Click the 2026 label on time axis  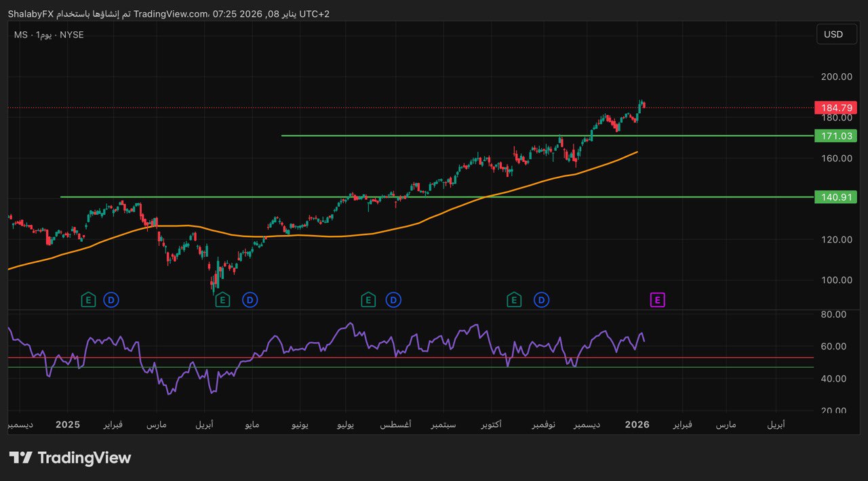click(x=637, y=425)
